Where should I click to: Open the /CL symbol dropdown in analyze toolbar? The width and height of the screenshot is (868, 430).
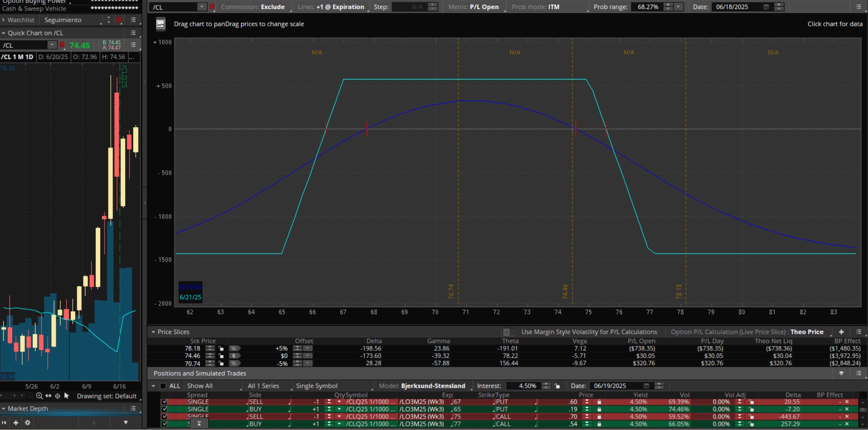point(201,7)
